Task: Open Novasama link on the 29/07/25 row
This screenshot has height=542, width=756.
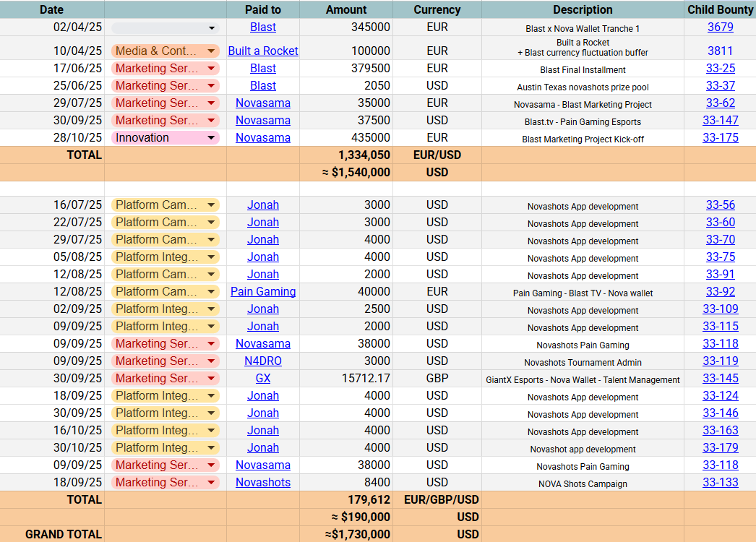Action: (x=263, y=103)
